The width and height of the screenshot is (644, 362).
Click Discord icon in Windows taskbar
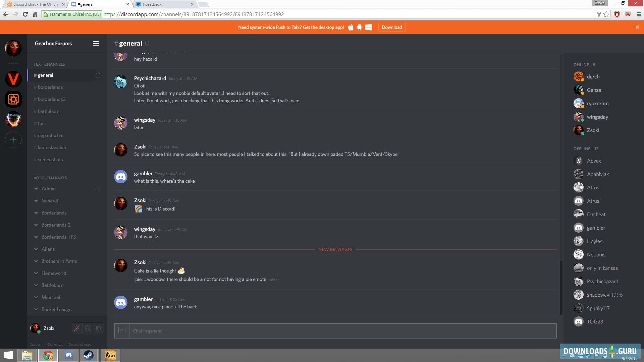click(x=68, y=355)
